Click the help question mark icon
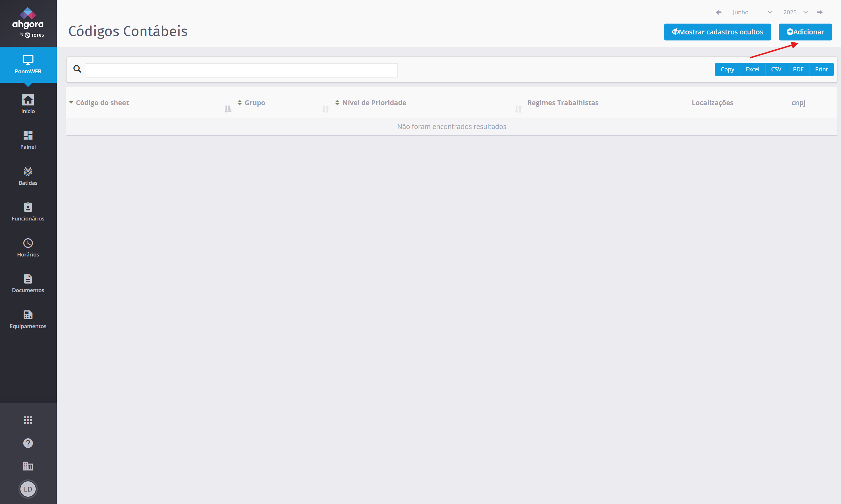 point(28,443)
